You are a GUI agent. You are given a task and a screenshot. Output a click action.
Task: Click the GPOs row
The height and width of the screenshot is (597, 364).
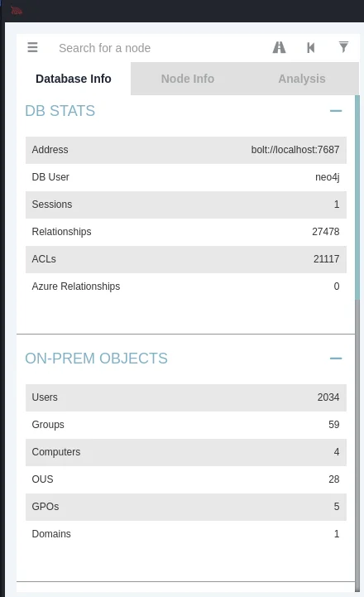[186, 507]
